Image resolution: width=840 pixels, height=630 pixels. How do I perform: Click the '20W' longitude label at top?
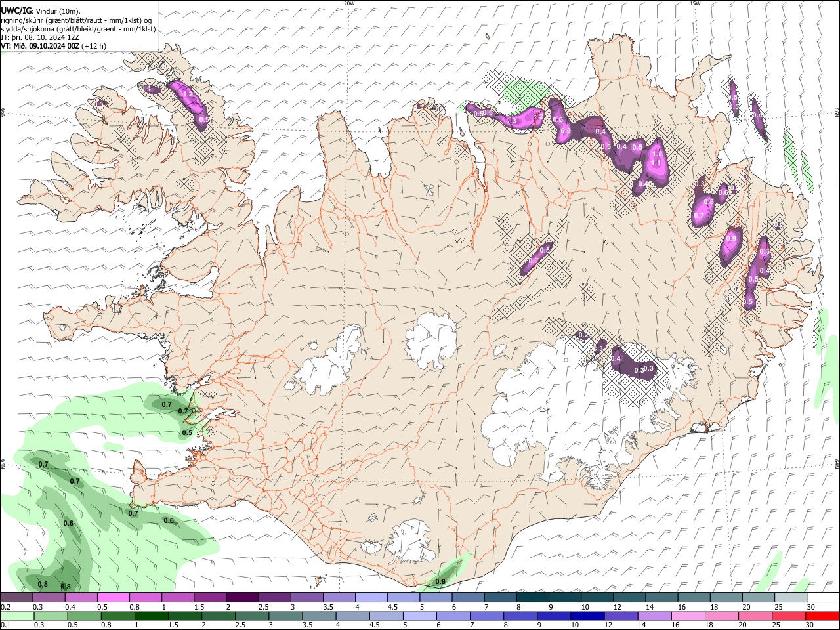tap(349, 3)
